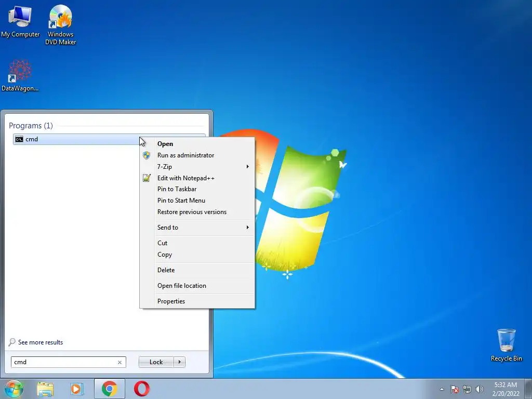Open Windows Explorer from the taskbar
Viewport: 532px width, 399px height.
[x=45, y=389]
